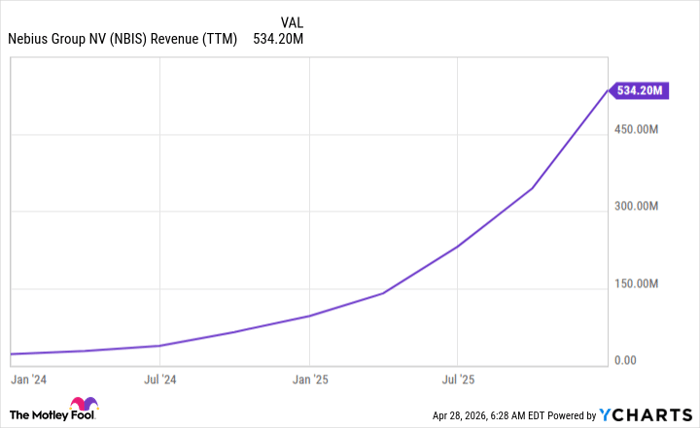Click the 'Nebius Group NV (NBIS) Revenue (TTM)' legend label

pos(122,39)
